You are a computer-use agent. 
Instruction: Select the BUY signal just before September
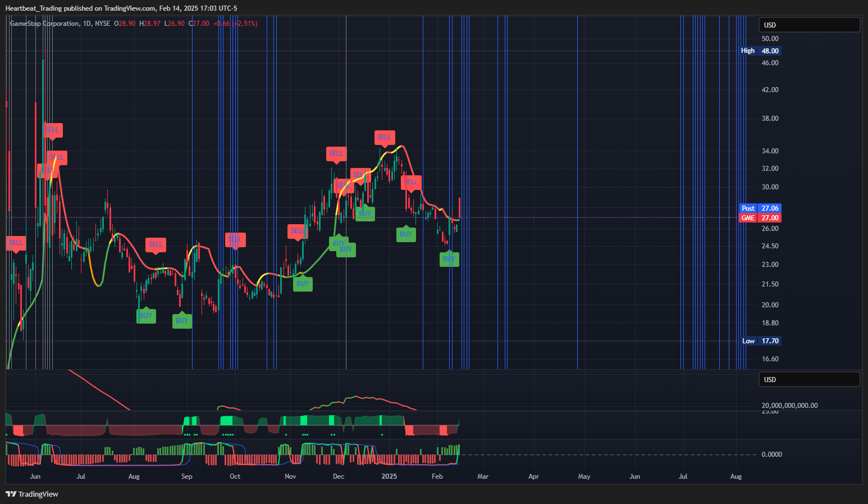click(182, 321)
